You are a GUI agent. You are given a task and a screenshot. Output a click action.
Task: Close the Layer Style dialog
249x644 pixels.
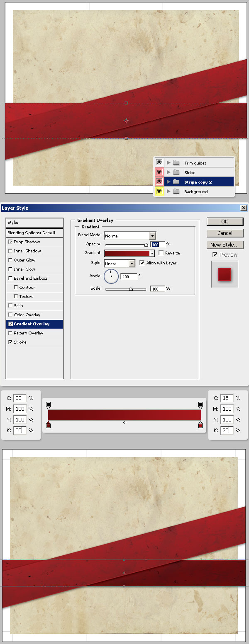[243, 208]
